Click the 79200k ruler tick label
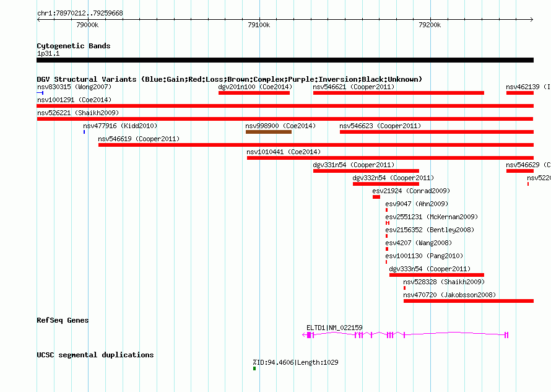 tap(430, 25)
